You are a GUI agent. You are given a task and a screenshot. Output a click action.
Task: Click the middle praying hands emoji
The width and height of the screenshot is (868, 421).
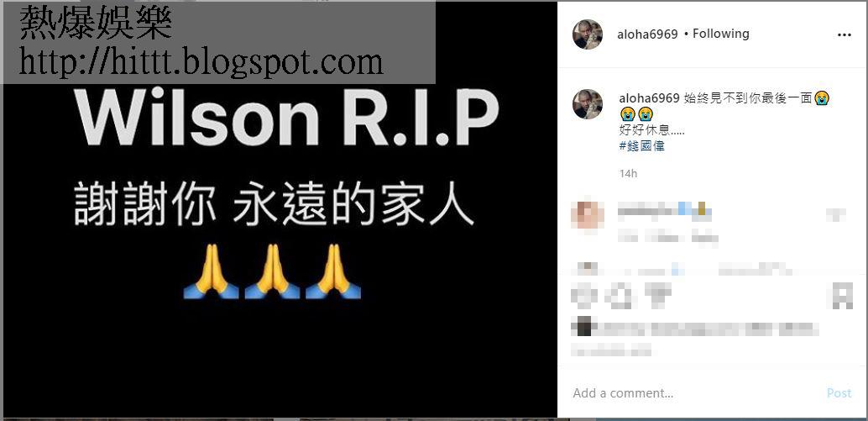(x=272, y=272)
